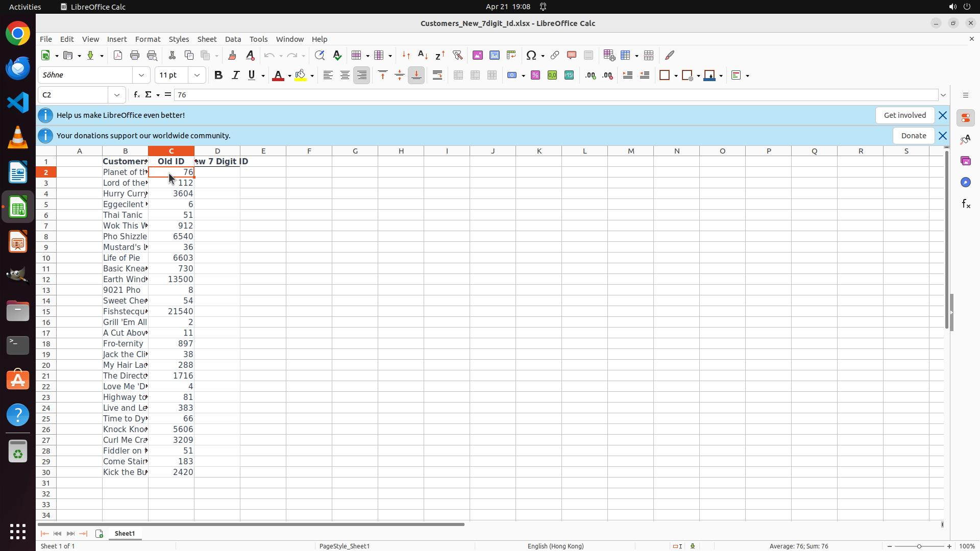The width and height of the screenshot is (980, 551).
Task: Click the Sort Ascending icon
Action: point(423,55)
